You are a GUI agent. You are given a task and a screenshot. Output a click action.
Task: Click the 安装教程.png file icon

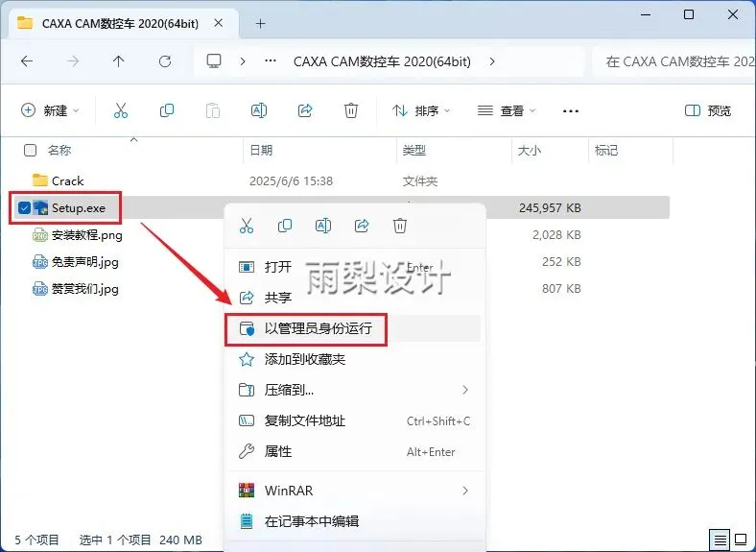coord(40,235)
